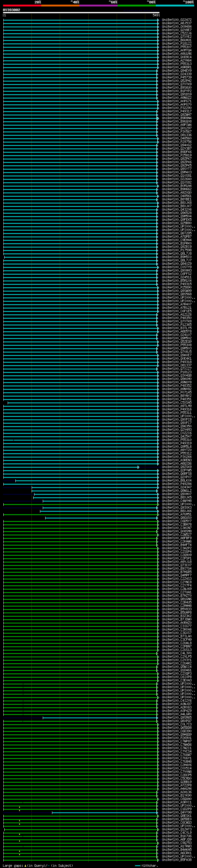Select the UniRef100_P49284 label
This screenshot has width=197, height=868.
tap(177, 484)
